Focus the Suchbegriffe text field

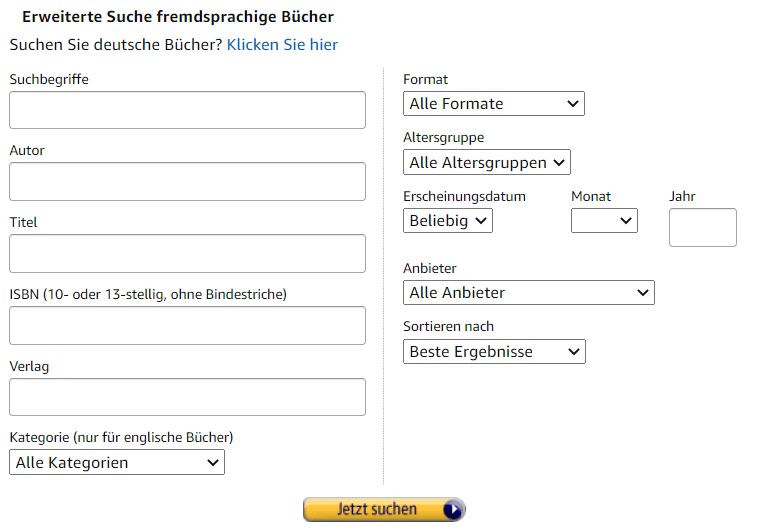coord(187,110)
